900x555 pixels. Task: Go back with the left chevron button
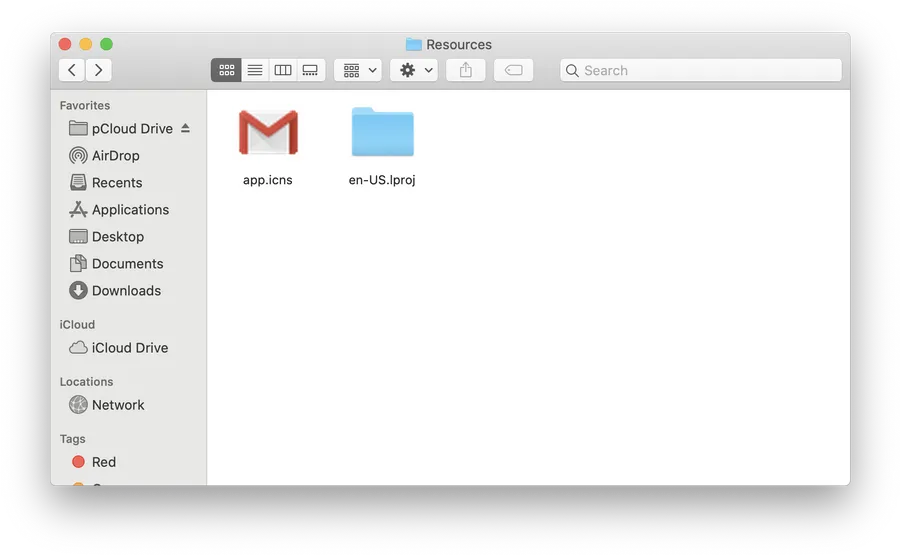pyautogui.click(x=72, y=70)
